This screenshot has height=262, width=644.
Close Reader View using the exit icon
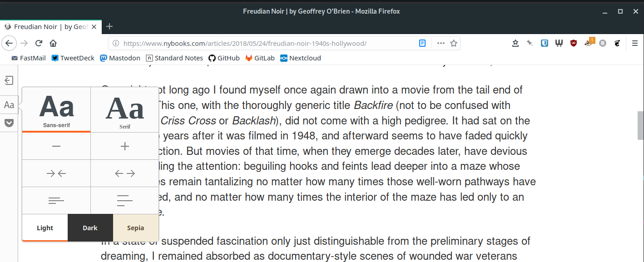tap(9, 80)
